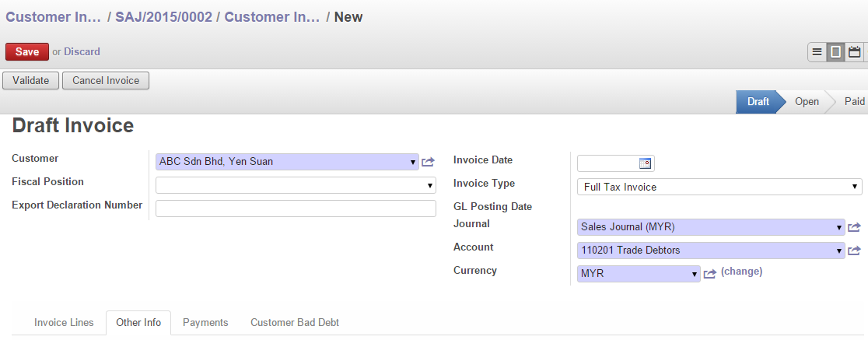The width and height of the screenshot is (868, 340).
Task: Open Journal record external link icon
Action: tap(854, 228)
